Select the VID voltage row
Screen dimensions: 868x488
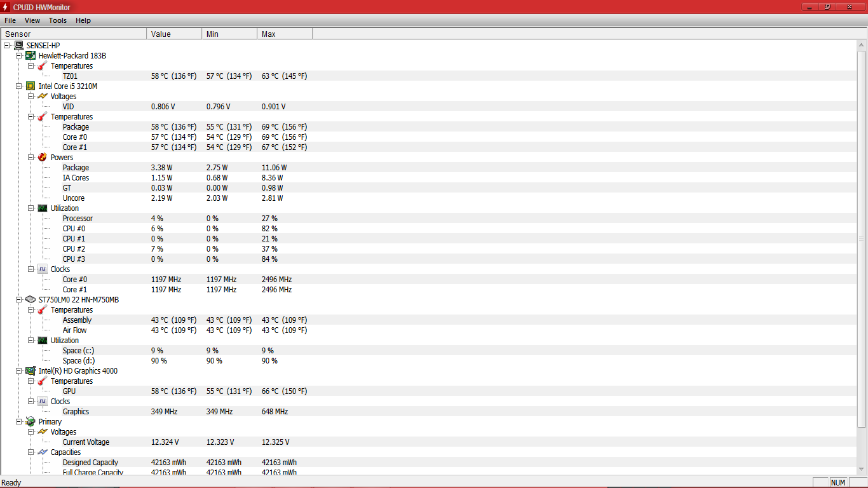point(429,107)
